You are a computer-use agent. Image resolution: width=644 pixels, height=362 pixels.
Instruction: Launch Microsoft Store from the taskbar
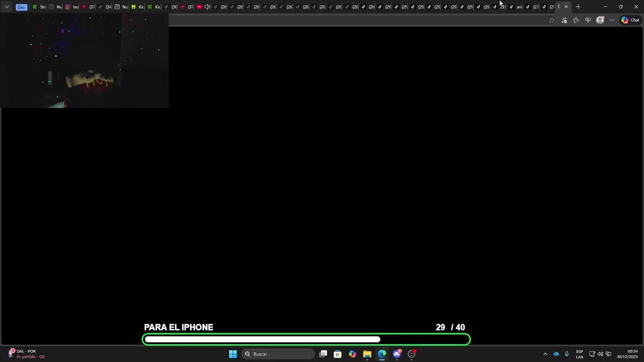[338, 354]
